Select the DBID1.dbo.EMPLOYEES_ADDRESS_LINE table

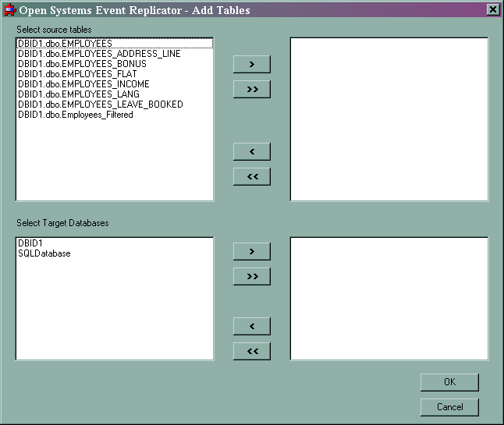(x=98, y=54)
